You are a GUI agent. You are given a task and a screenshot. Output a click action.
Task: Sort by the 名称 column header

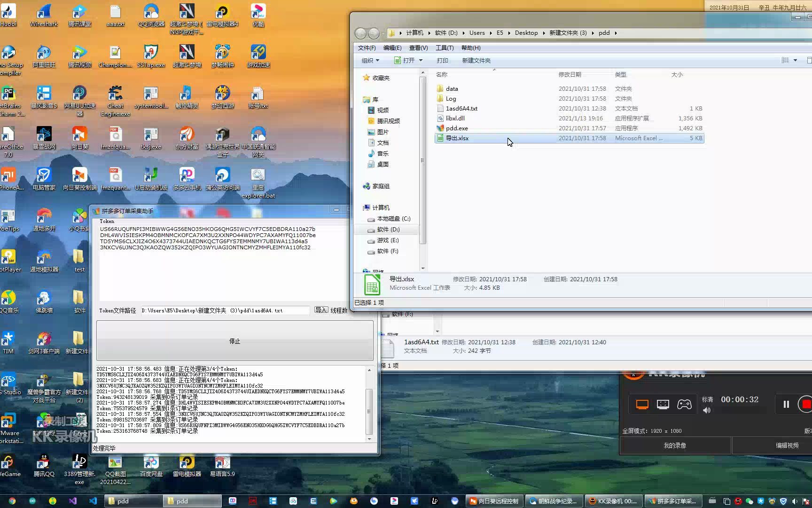point(442,74)
